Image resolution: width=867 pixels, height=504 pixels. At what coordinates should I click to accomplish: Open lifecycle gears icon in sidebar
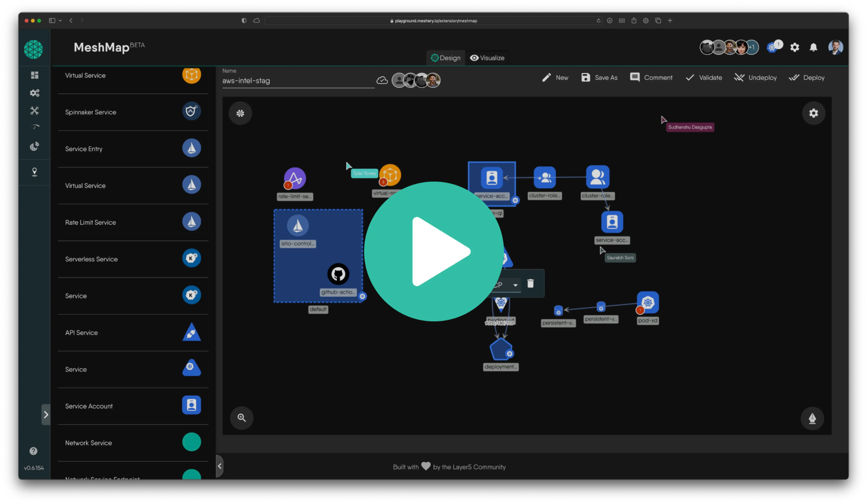34,93
